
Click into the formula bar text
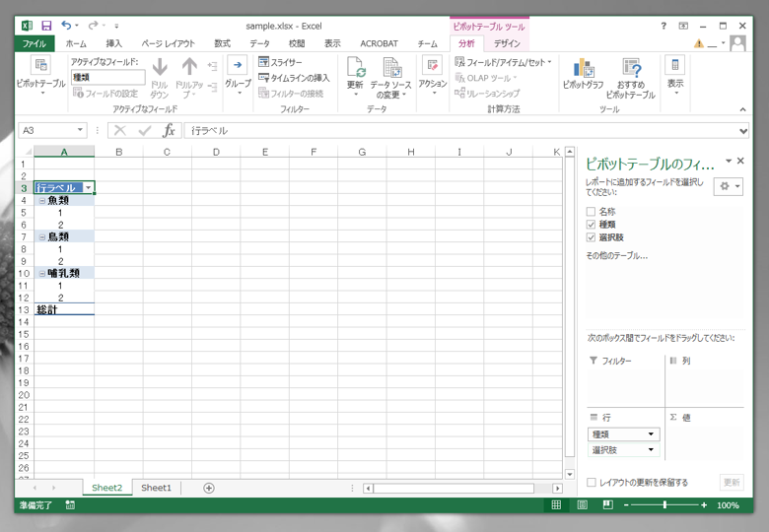[x=461, y=131]
